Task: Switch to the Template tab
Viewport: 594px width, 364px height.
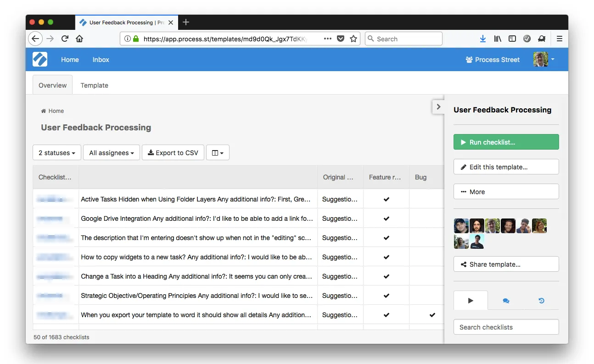Action: click(x=94, y=85)
